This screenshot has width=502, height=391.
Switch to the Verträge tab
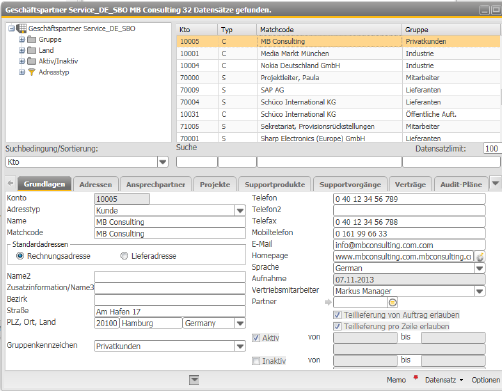[x=410, y=184]
